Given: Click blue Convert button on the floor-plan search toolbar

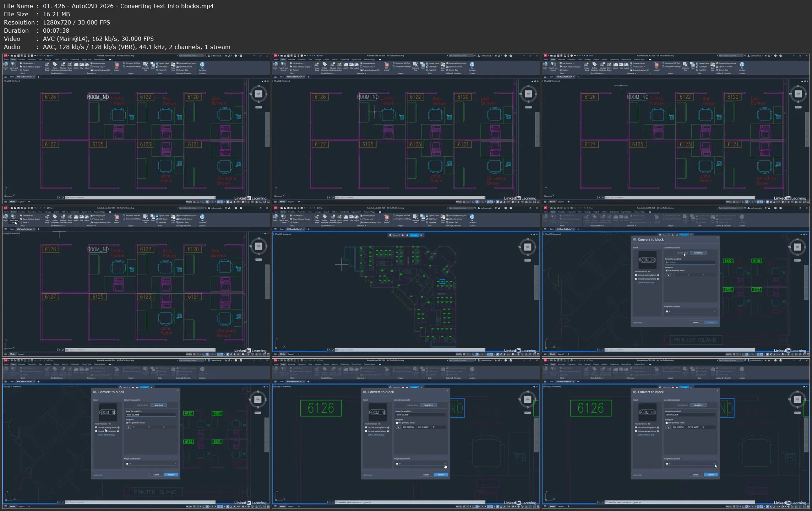Looking at the screenshot, I should pos(414,235).
